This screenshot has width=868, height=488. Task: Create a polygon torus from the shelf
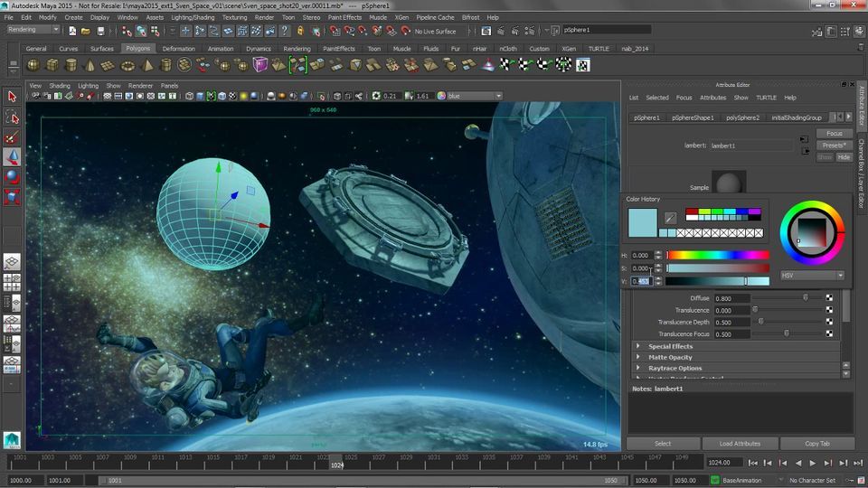pos(127,65)
